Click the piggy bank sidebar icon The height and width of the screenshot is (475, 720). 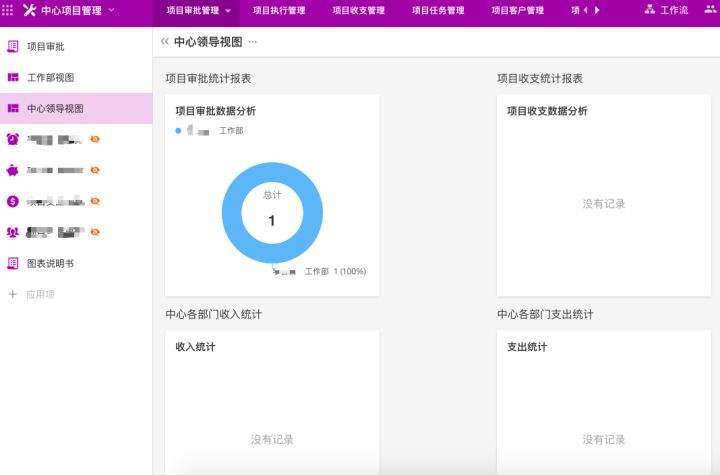(13, 170)
